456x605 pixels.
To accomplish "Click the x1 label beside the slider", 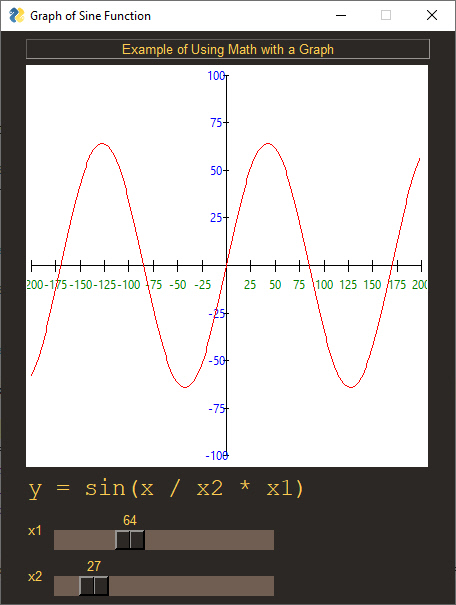I will click(35, 531).
